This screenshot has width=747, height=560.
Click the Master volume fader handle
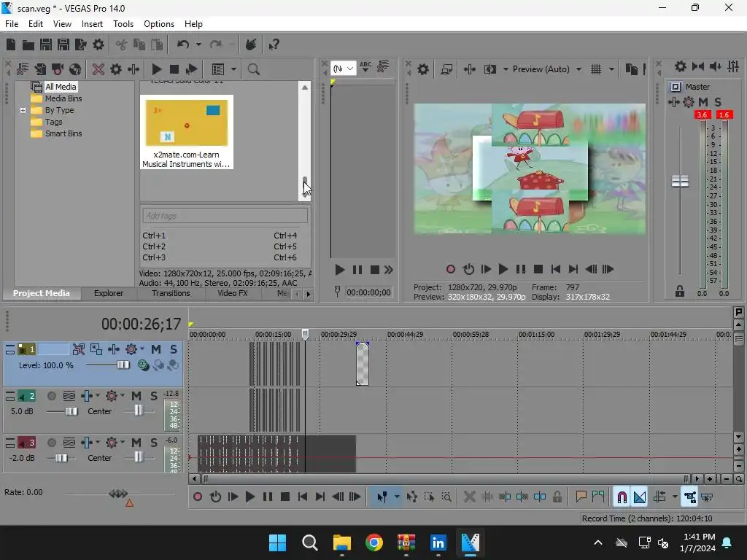click(680, 182)
